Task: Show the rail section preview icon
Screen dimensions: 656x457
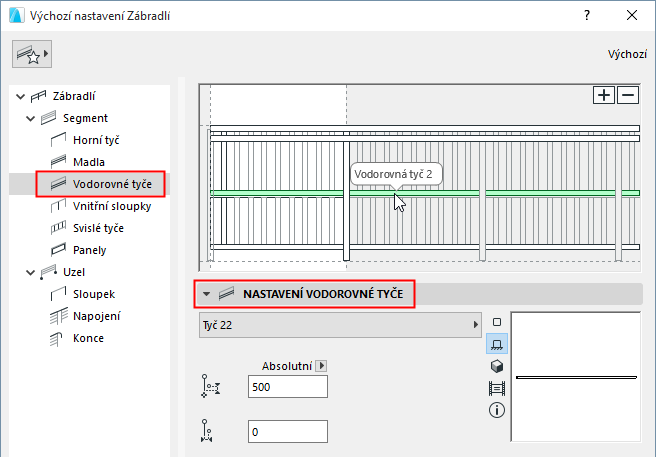Action: click(x=497, y=388)
